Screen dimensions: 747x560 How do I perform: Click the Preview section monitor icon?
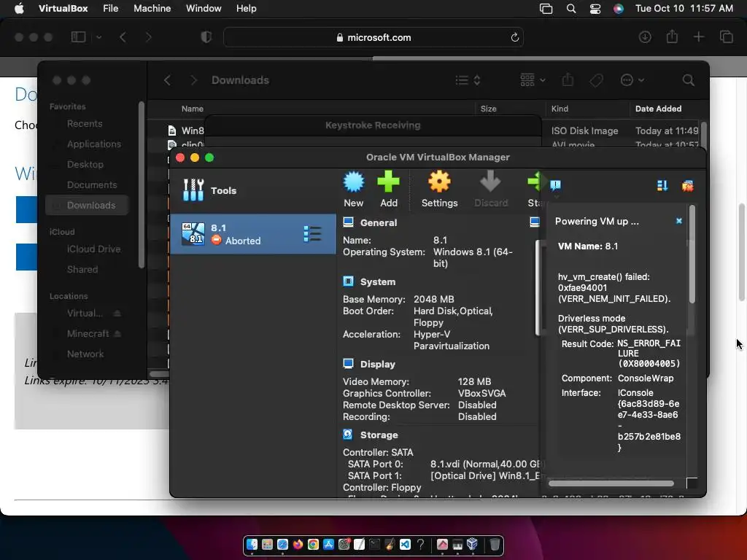click(x=535, y=222)
